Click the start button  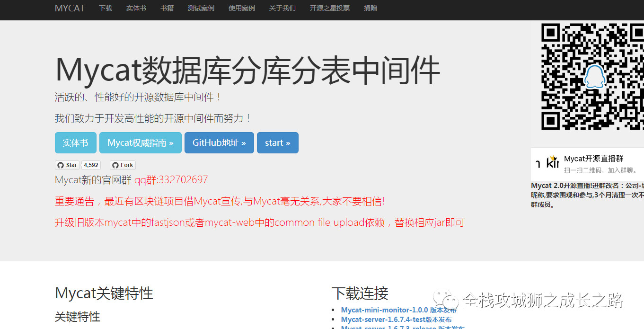click(277, 142)
